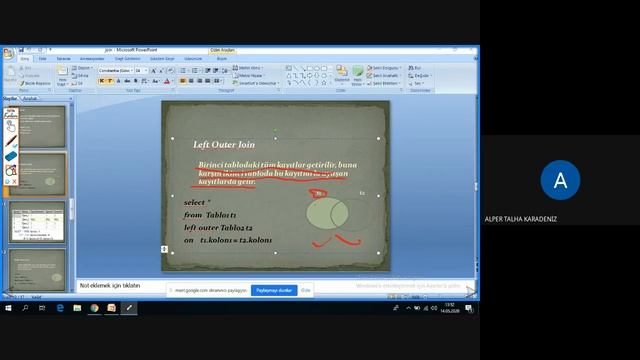The width and height of the screenshot is (640, 360).
Task: Open the font size dropdown
Action: point(146,71)
